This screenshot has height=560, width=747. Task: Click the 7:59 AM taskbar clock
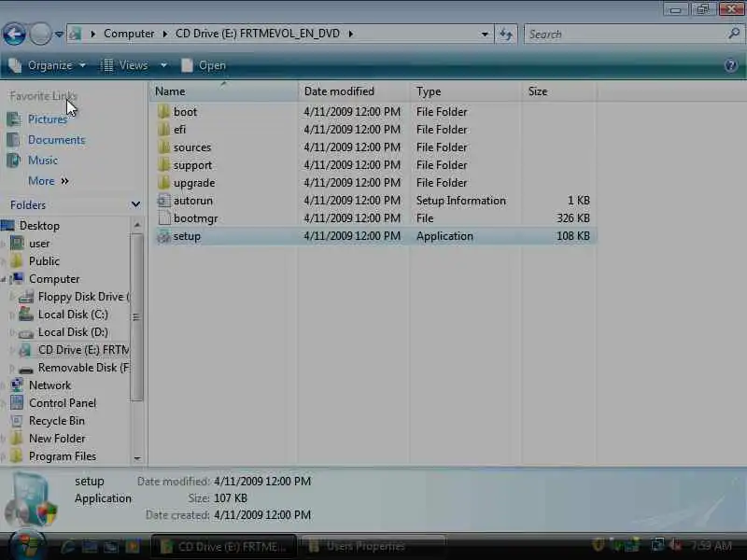coord(711,546)
